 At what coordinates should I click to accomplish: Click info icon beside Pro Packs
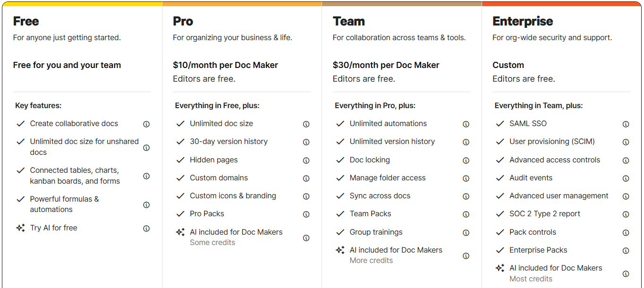[306, 214]
